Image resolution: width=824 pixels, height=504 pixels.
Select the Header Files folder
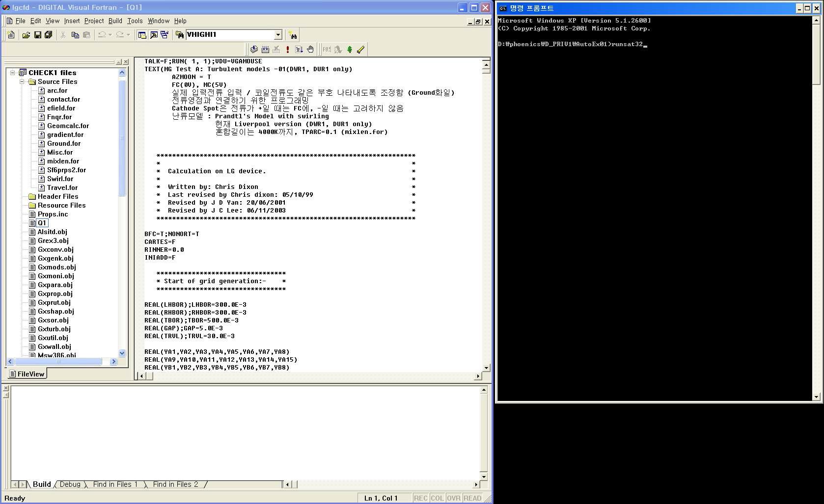58,197
